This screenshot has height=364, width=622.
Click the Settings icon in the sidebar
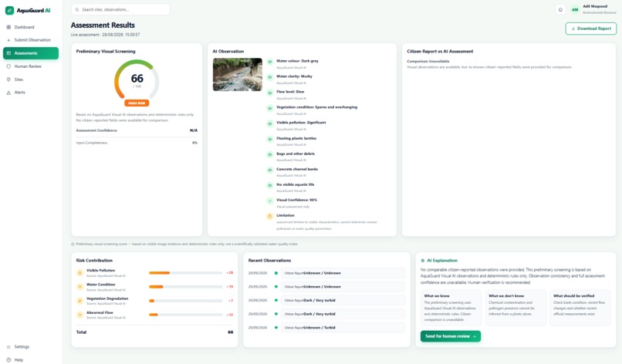coord(8,347)
